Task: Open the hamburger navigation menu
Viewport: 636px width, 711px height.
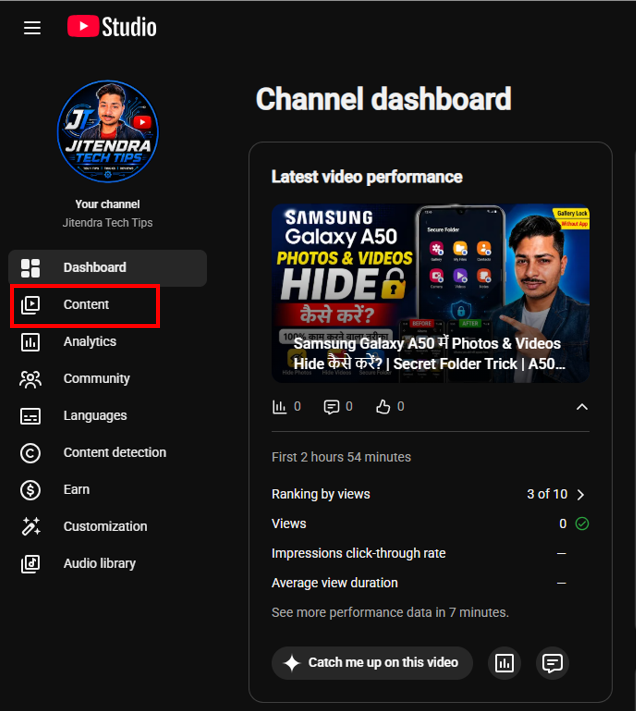Action: 32,28
